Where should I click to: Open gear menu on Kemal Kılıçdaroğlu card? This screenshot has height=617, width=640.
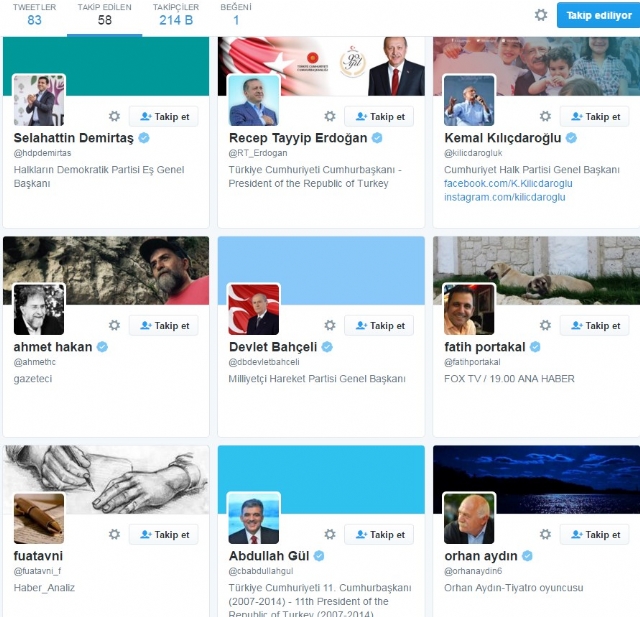click(545, 116)
